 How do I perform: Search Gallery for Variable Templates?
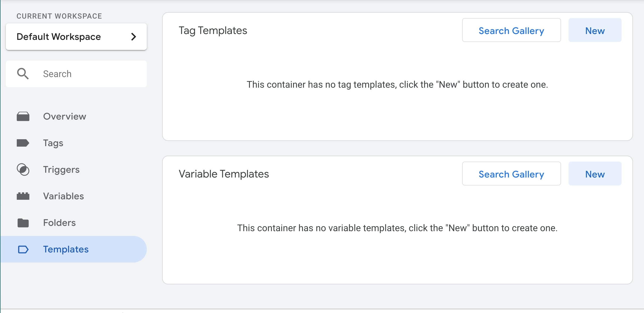(511, 174)
